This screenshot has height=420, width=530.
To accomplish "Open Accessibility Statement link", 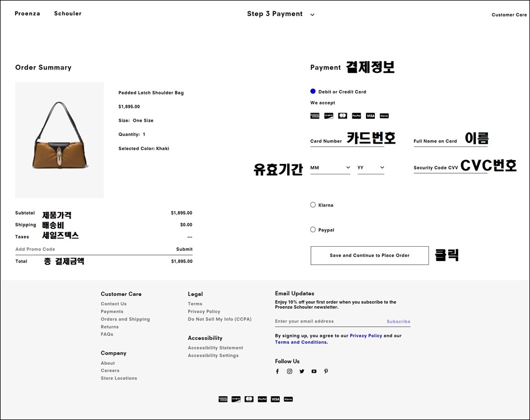I will 215,348.
